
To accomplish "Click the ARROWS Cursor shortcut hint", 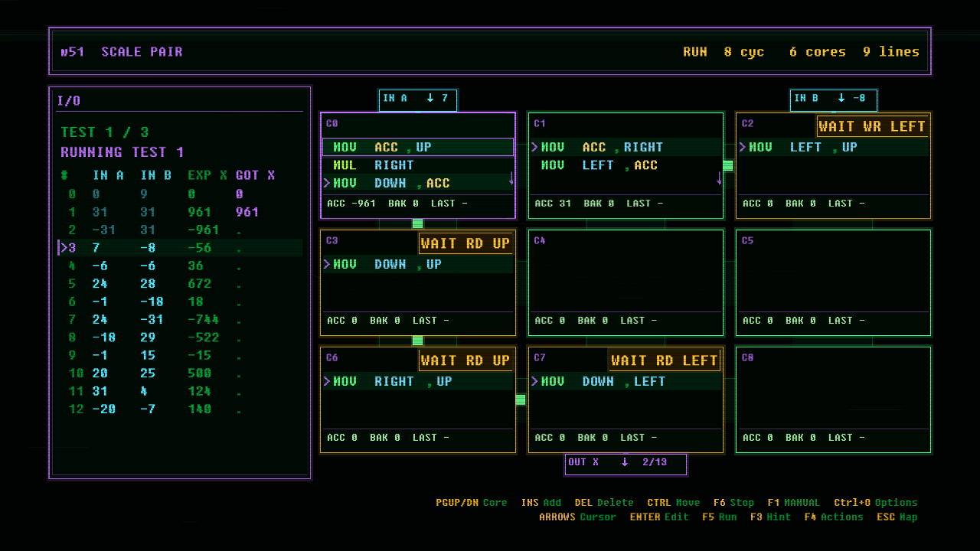I will click(577, 517).
